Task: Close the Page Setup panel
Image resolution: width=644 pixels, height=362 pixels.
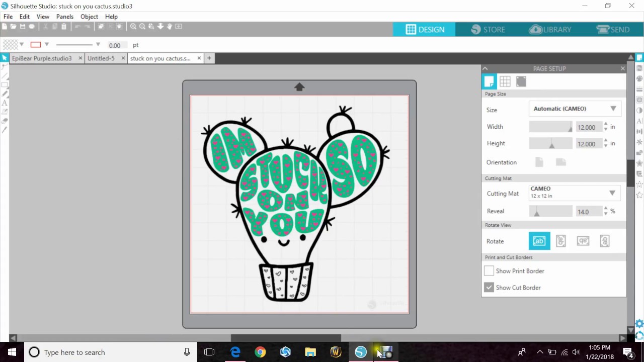Action: [x=622, y=68]
